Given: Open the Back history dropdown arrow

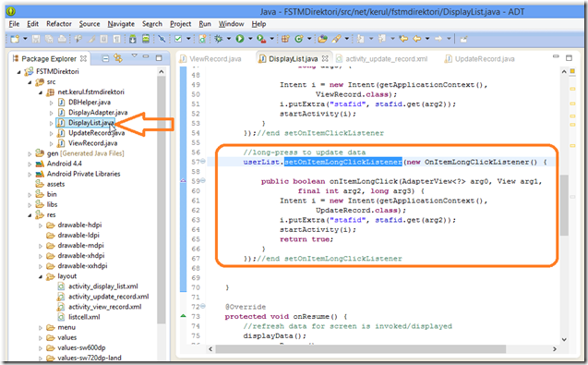Looking at the screenshot, I should coord(427,39).
